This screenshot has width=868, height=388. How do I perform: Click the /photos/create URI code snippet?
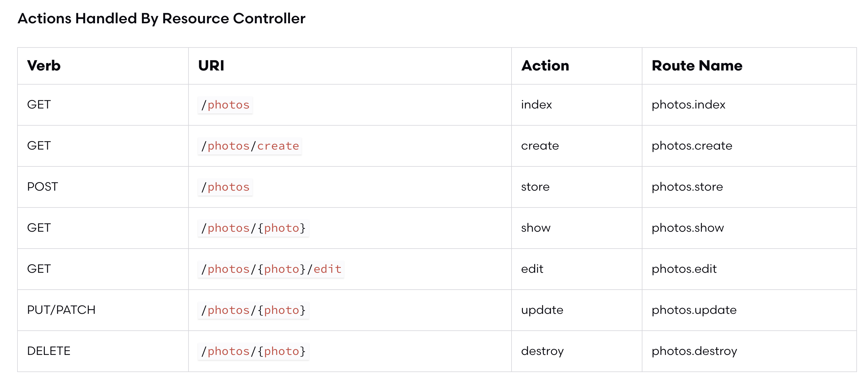[x=250, y=146]
